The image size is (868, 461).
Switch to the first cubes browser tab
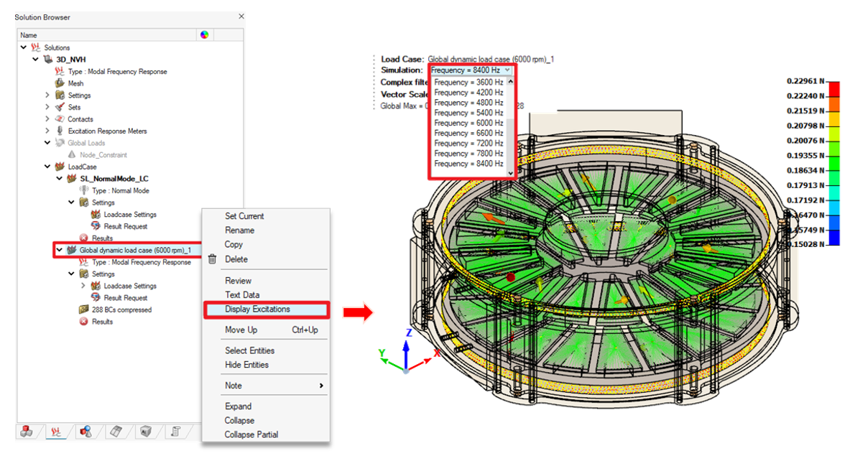click(x=26, y=432)
